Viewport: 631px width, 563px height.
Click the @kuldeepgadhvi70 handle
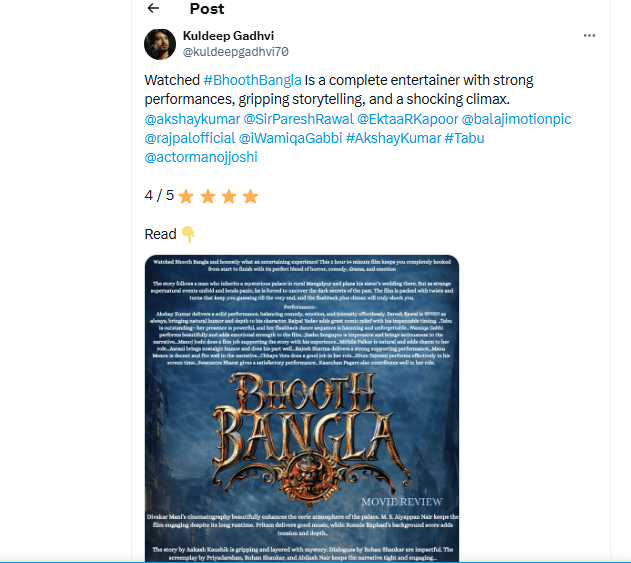[235, 52]
